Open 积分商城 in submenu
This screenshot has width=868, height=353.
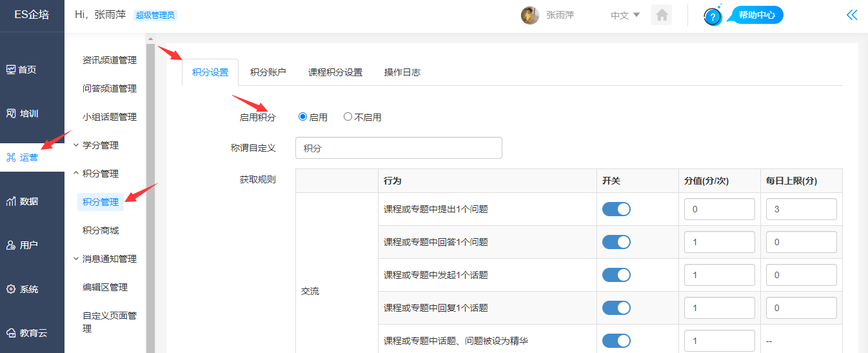(101, 230)
